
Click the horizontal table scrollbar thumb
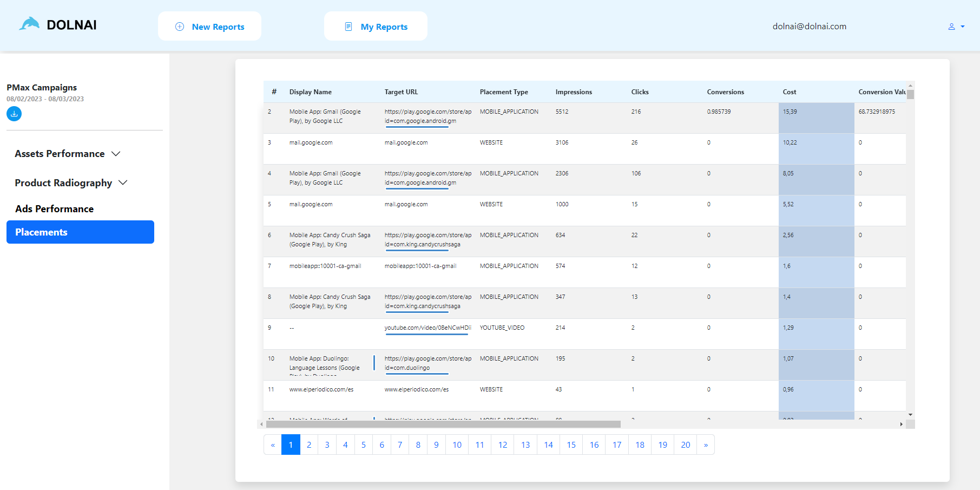coord(443,424)
